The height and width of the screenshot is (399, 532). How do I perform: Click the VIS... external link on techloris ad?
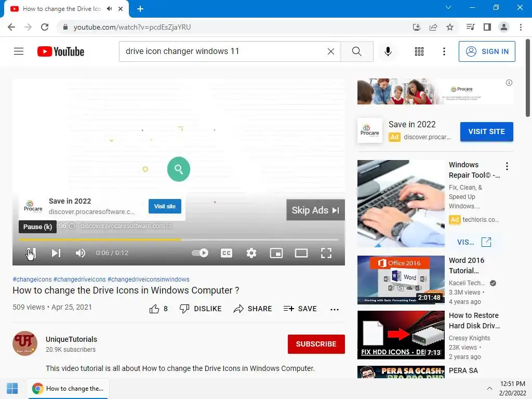click(x=474, y=242)
